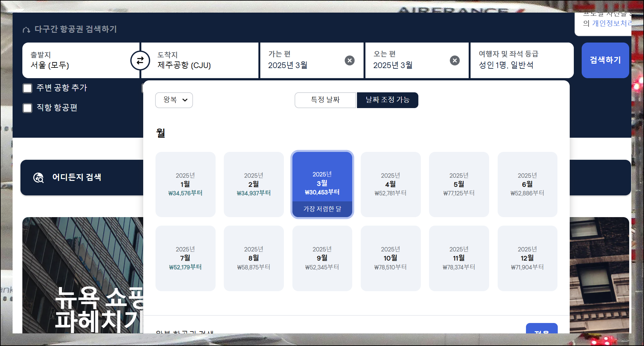The height and width of the screenshot is (346, 644).
Task: Open the 개인정보처리 privacy link
Action: coord(611,23)
